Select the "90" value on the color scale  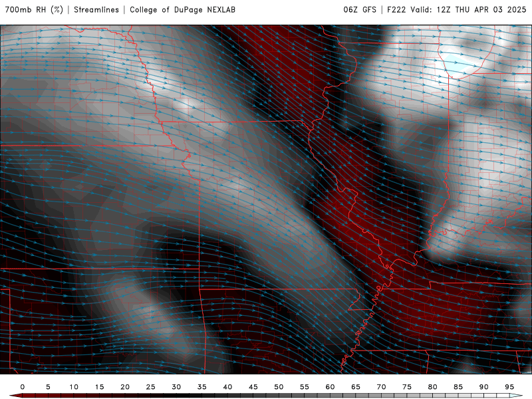click(x=484, y=387)
